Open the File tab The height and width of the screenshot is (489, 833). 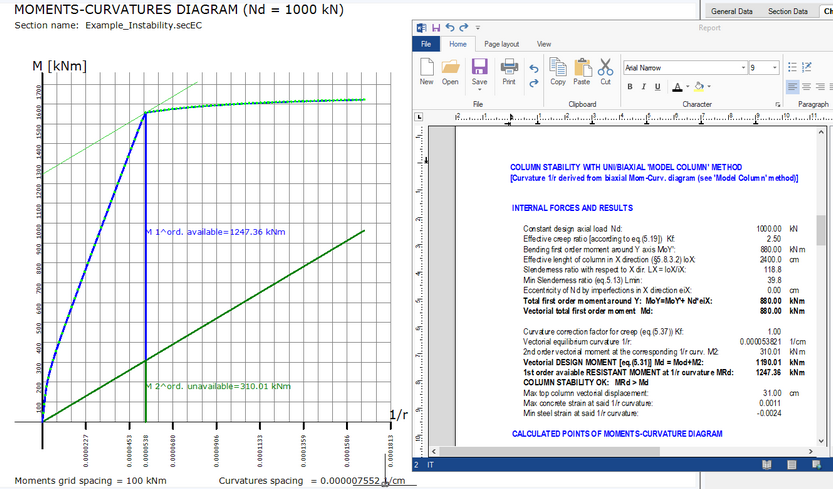426,44
